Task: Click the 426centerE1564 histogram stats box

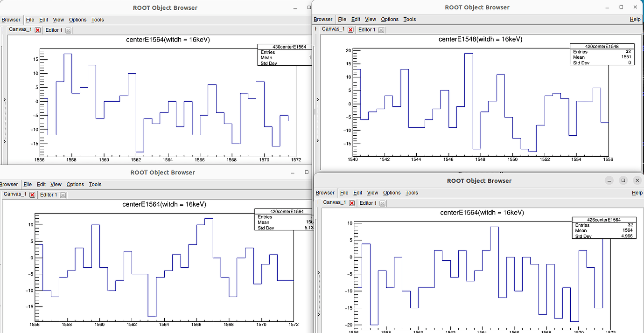Action: [x=604, y=228]
